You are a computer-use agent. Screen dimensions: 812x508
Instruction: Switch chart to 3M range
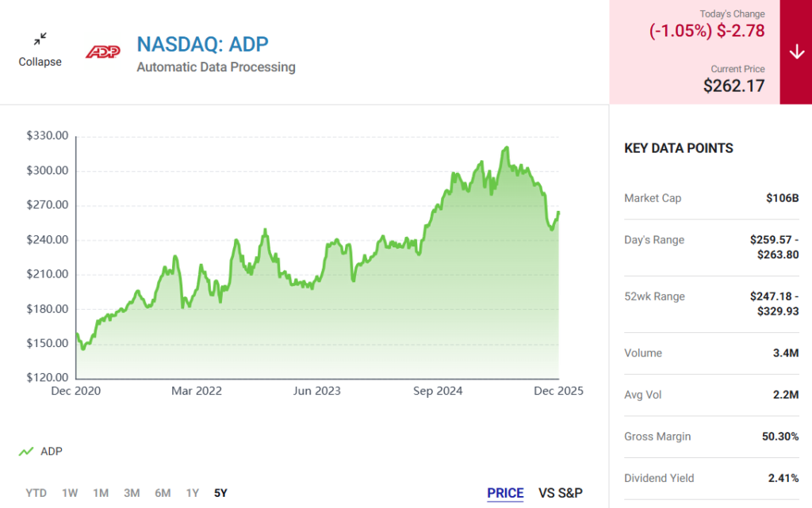pos(132,493)
